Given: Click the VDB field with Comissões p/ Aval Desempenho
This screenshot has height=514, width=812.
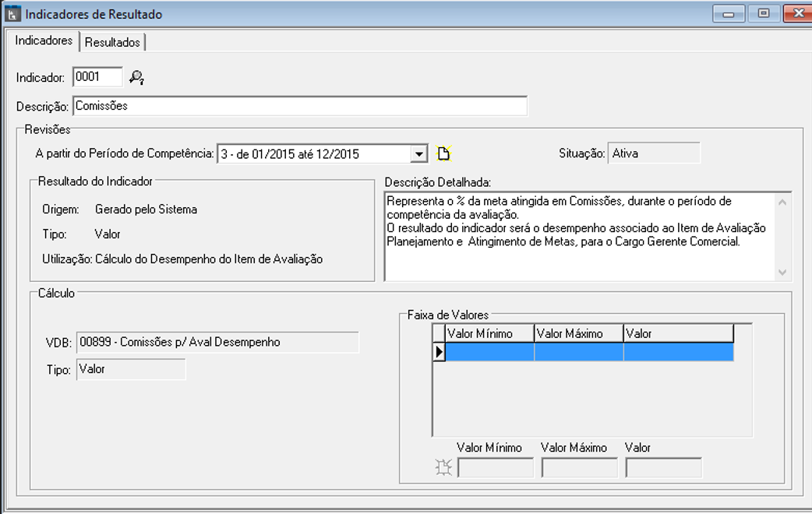Looking at the screenshot, I should click(x=217, y=343).
